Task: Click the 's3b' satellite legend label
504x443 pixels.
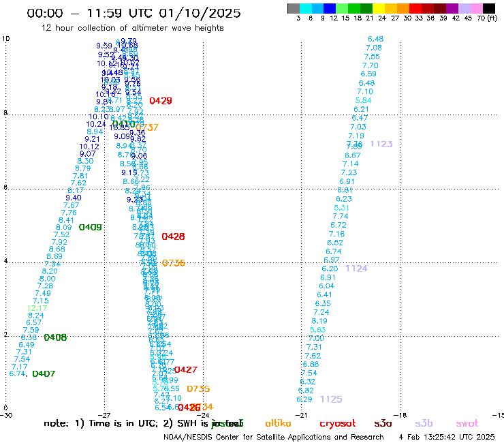Action: (x=424, y=424)
